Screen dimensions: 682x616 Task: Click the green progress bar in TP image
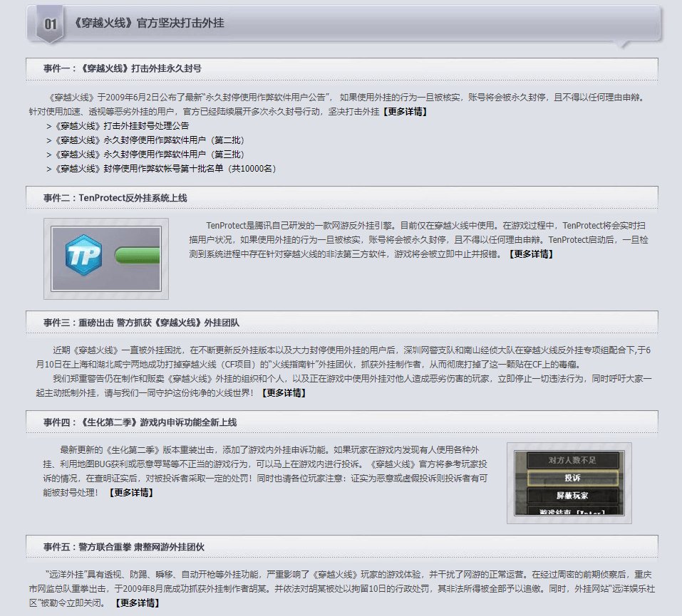click(x=138, y=256)
